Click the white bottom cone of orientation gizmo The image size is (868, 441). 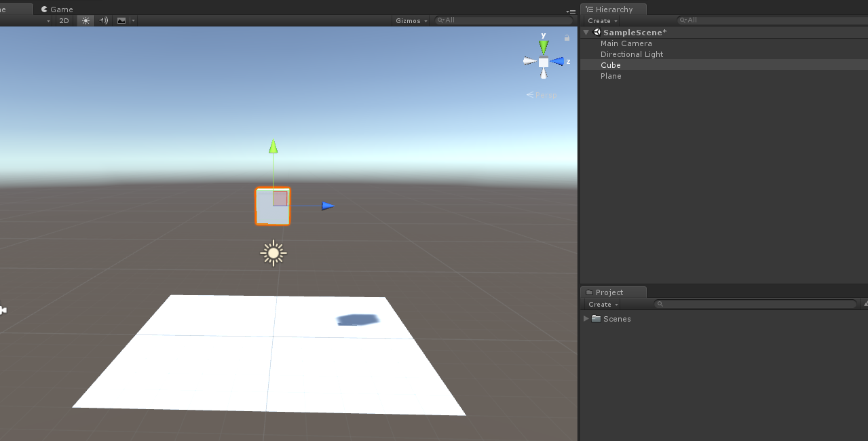544,73
